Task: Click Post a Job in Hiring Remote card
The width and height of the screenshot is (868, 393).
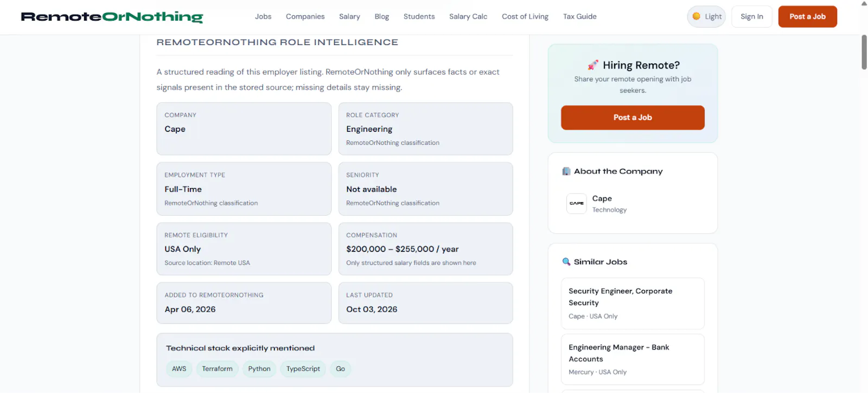Action: [x=633, y=118]
